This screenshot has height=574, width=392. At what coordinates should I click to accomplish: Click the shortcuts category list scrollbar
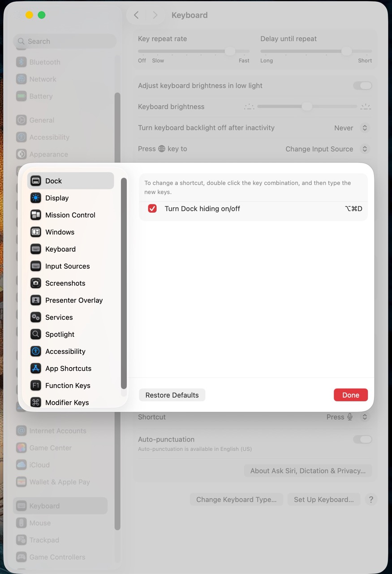click(x=124, y=283)
